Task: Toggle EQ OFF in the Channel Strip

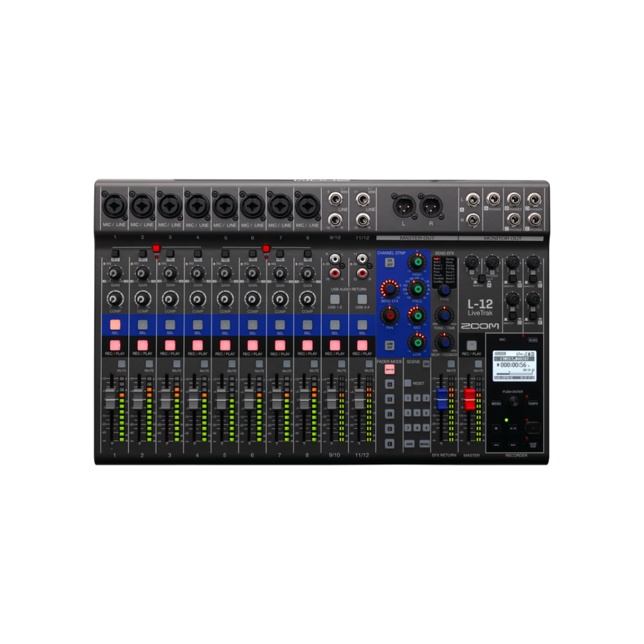Action: click(x=389, y=262)
